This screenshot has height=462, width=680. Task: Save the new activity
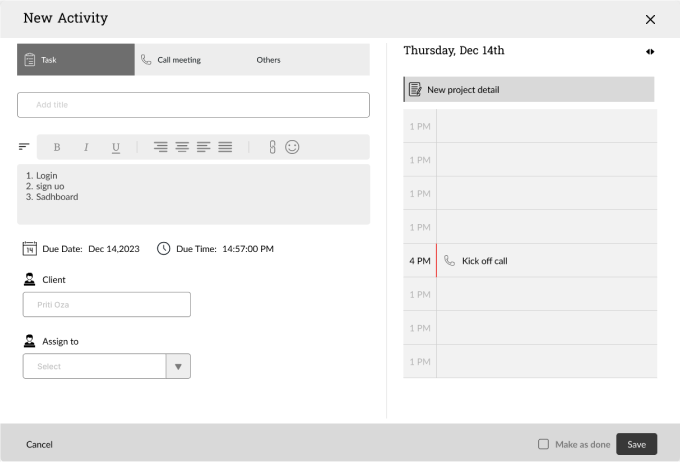(x=637, y=444)
